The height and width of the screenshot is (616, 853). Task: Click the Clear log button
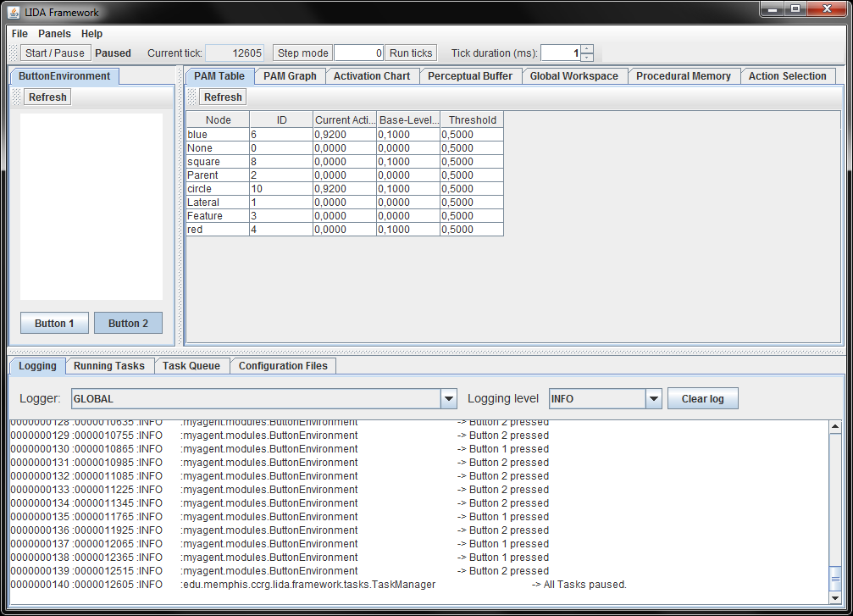coord(702,399)
